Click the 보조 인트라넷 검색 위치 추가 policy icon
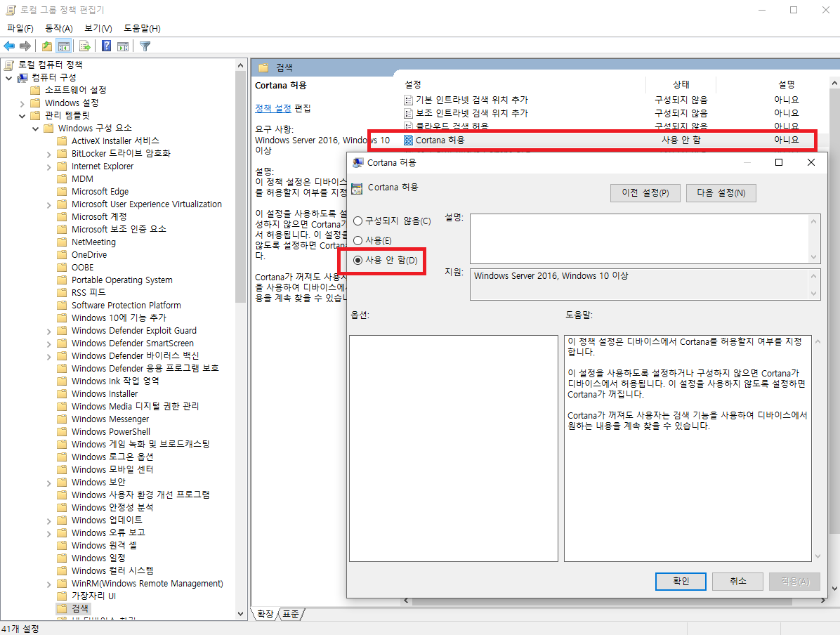Image resolution: width=840 pixels, height=635 pixels. click(x=408, y=113)
